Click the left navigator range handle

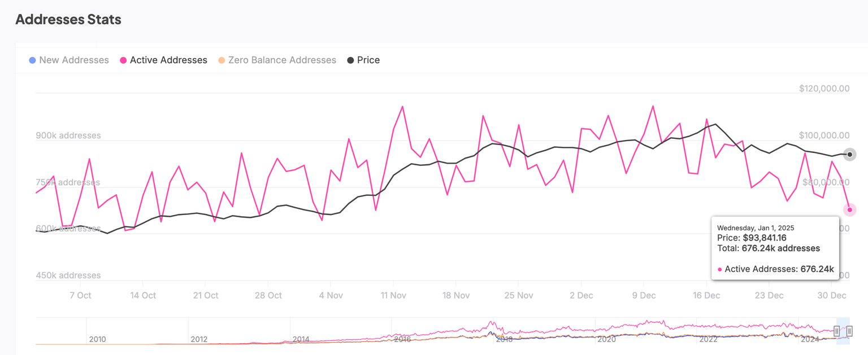pyautogui.click(x=837, y=331)
